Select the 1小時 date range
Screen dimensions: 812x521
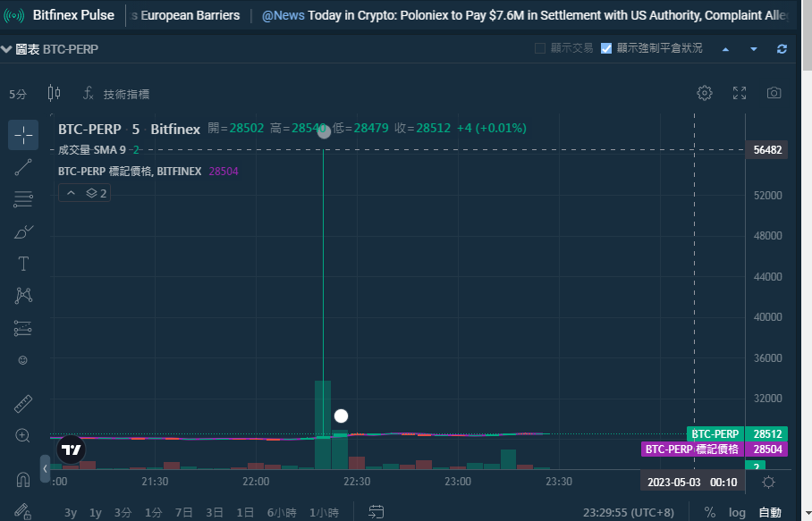pos(325,512)
